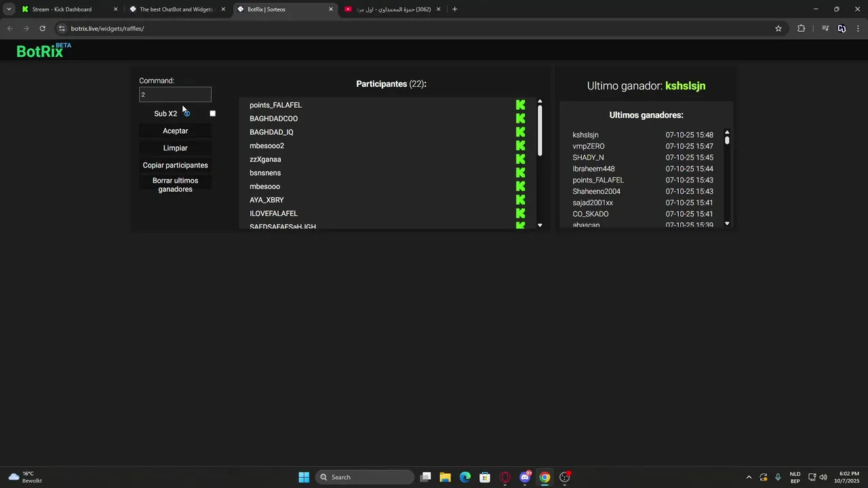868x488 pixels.
Task: Click Copiar participantes button
Action: point(176,165)
